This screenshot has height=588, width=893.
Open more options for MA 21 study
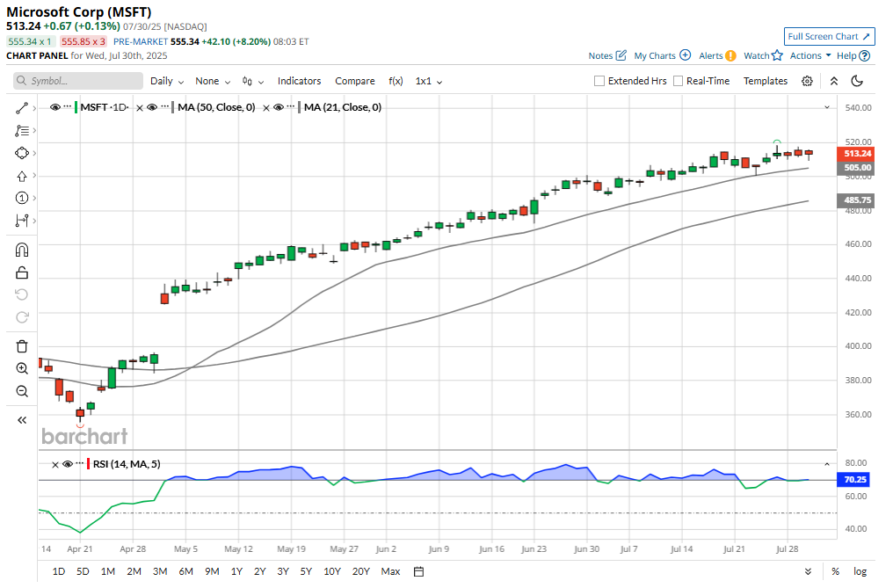(x=291, y=107)
